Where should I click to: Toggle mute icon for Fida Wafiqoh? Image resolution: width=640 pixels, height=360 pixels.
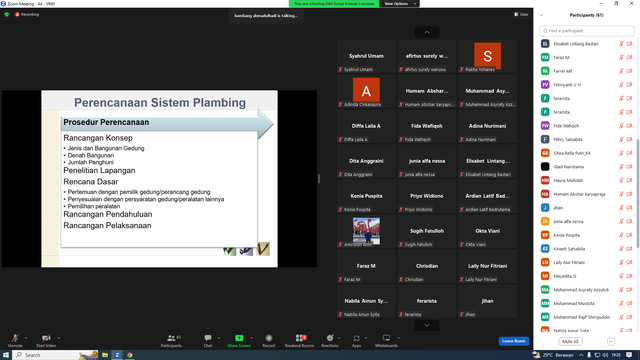(621, 126)
